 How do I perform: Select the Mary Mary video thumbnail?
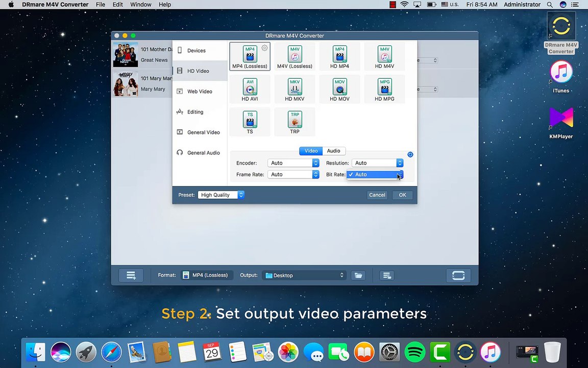126,84
